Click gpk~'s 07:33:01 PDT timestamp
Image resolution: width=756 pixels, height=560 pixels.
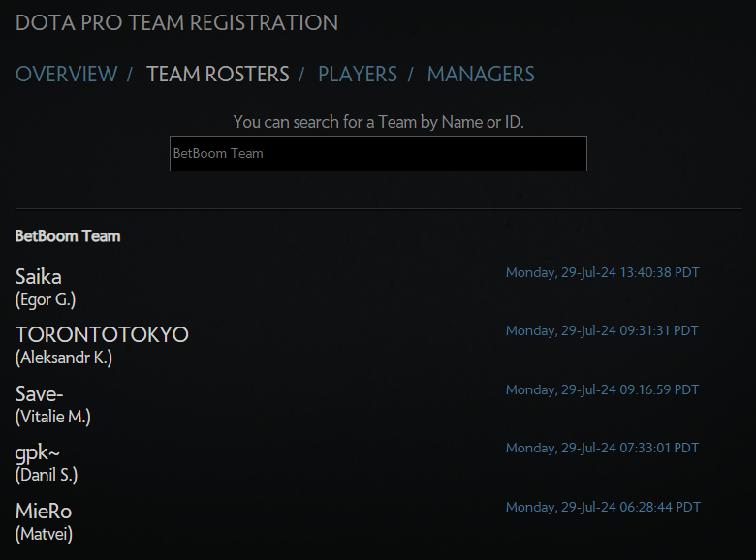coord(602,449)
